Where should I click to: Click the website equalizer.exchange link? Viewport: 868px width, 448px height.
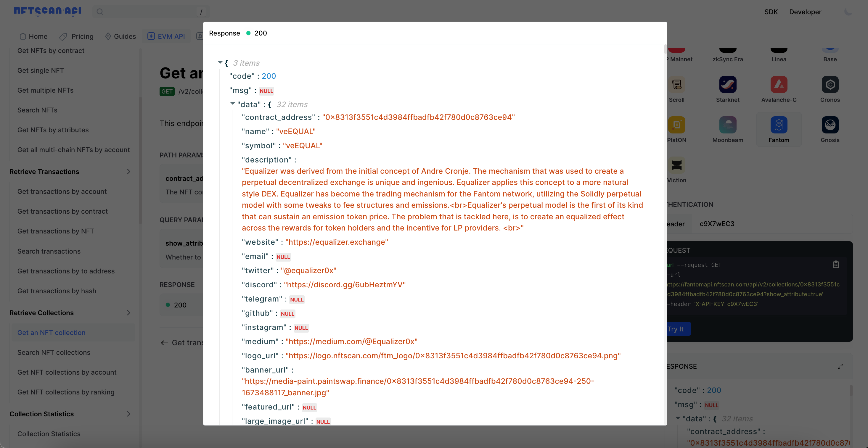337,242
